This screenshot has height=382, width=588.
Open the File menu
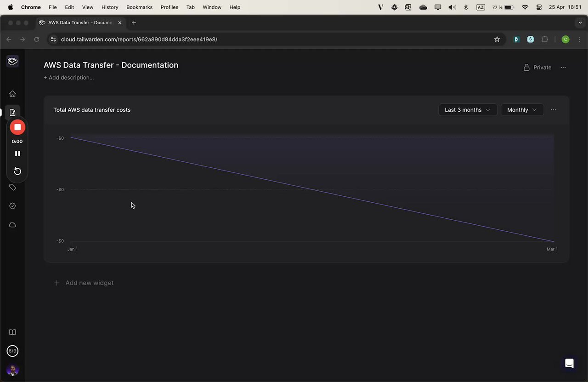click(53, 7)
